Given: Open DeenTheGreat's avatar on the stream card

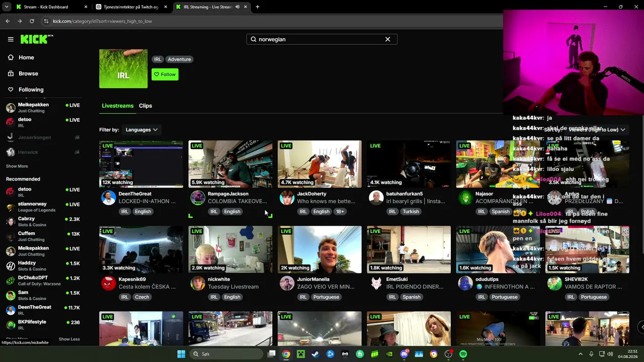Looking at the screenshot, I should click(109, 198).
